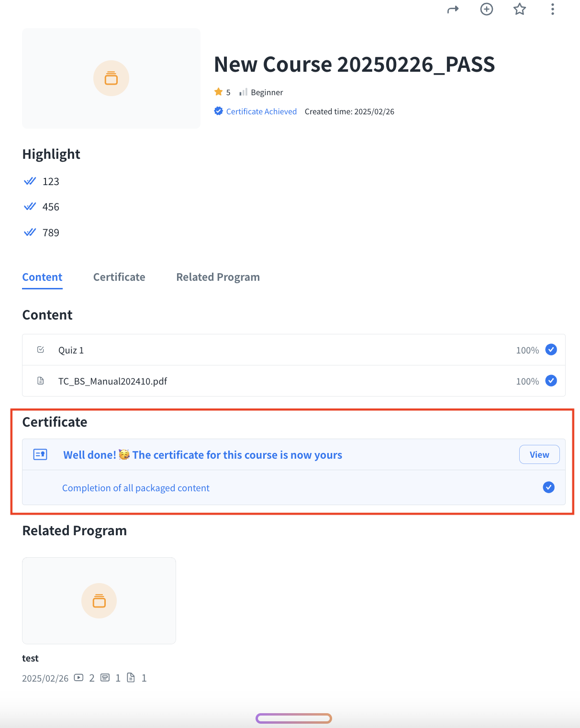Click the PDF completion checkmark
580x728 pixels.
551,381
